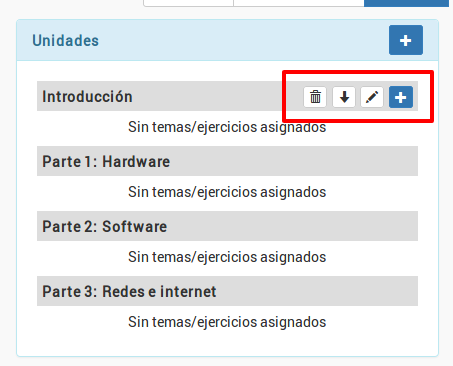Add a new unit with Unidades plus button
The height and width of the screenshot is (366, 453).
click(x=406, y=40)
